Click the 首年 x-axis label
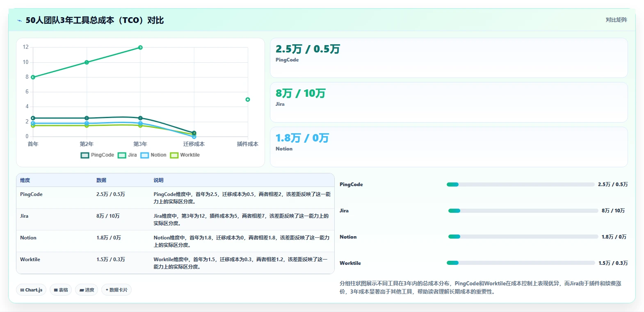The image size is (644, 312). point(33,144)
